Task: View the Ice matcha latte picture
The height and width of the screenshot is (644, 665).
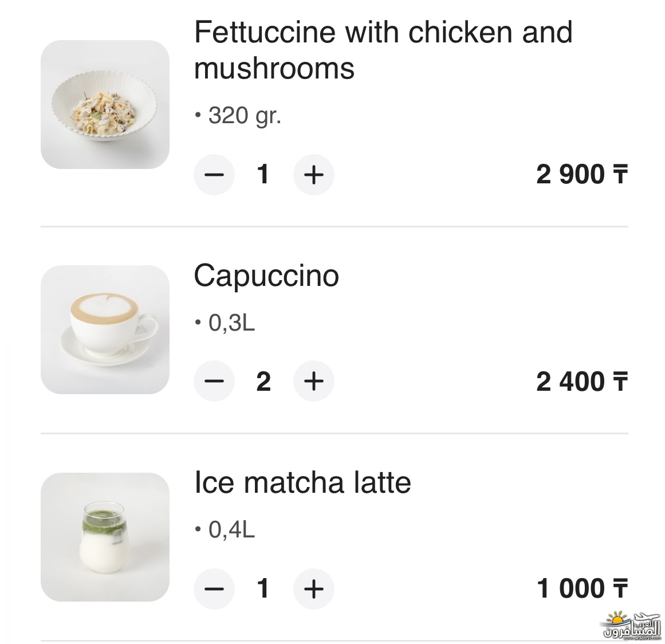Action: (x=105, y=537)
